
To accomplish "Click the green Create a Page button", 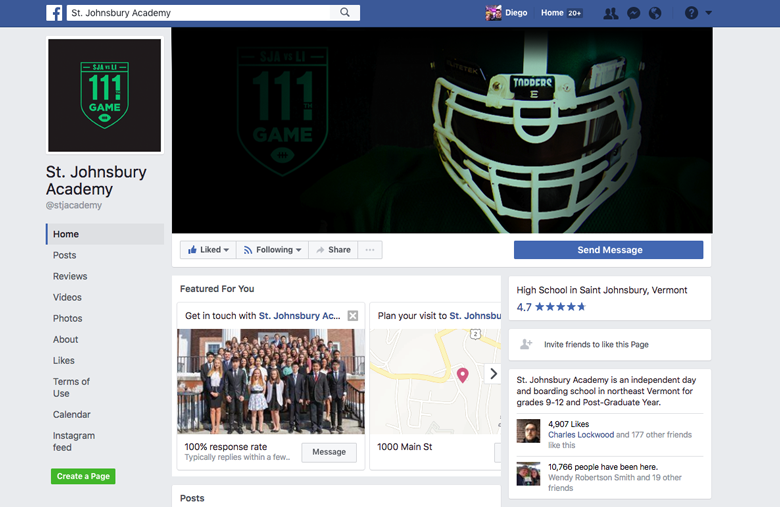I will pos(83,476).
